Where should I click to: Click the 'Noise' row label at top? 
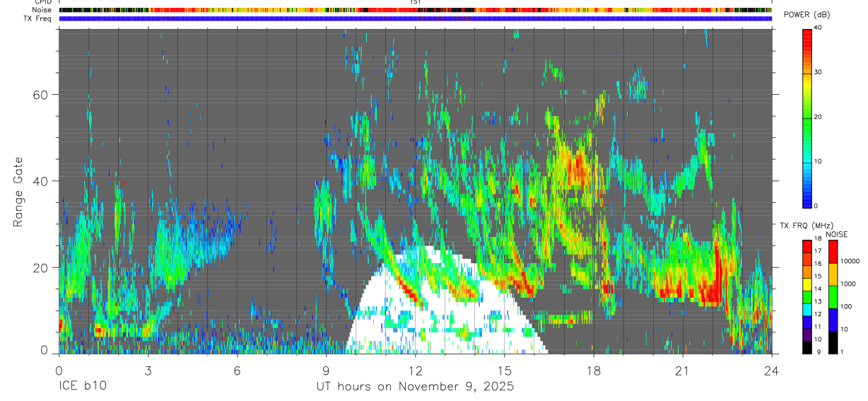click(x=42, y=10)
